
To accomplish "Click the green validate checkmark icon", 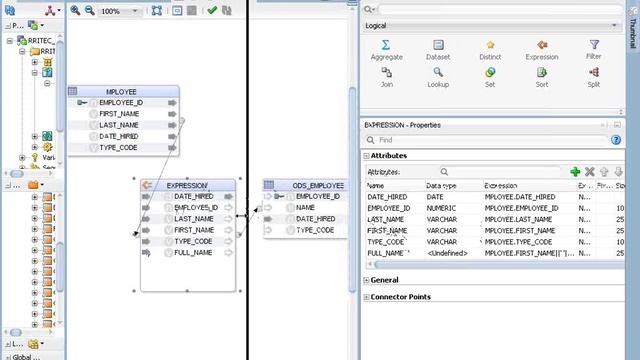I will pyautogui.click(x=212, y=10).
